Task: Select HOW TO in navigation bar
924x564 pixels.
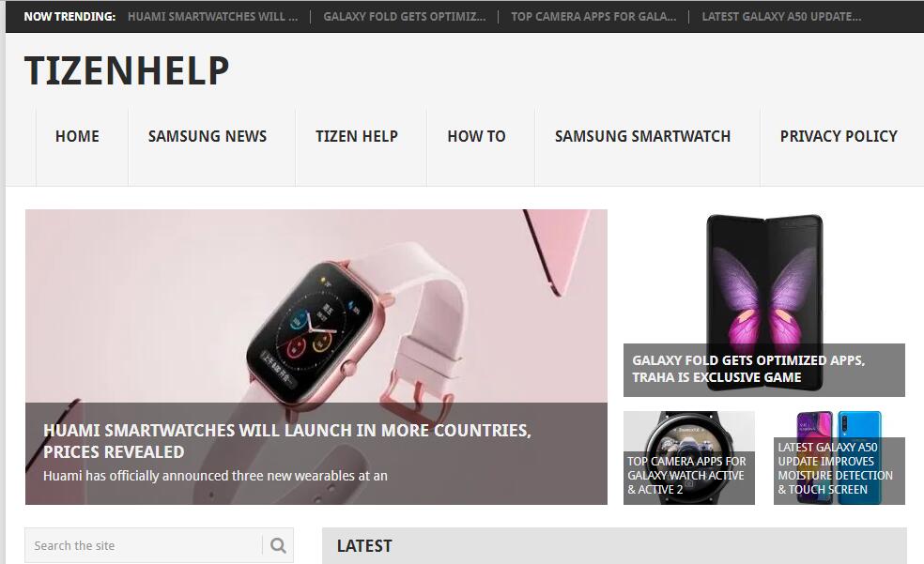Action: pos(476,136)
